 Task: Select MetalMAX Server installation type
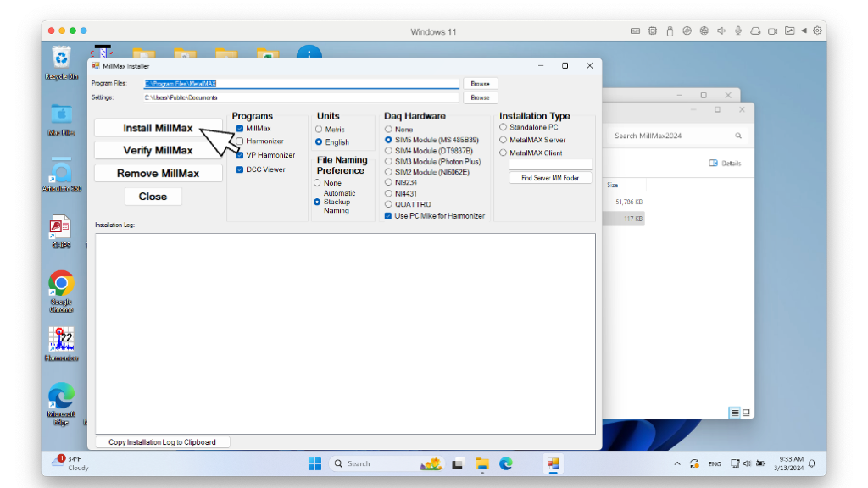504,140
